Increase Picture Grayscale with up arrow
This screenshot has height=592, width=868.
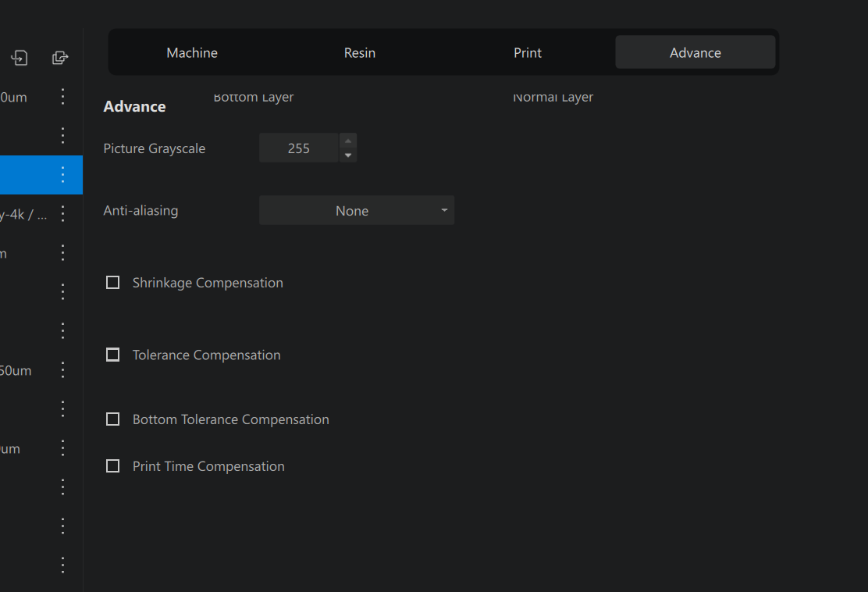pos(348,141)
